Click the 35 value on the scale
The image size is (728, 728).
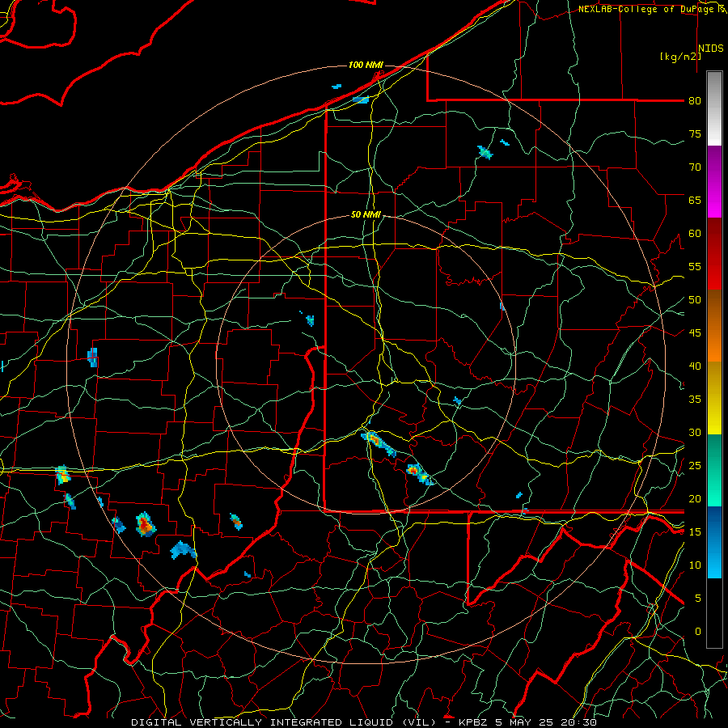tap(695, 400)
